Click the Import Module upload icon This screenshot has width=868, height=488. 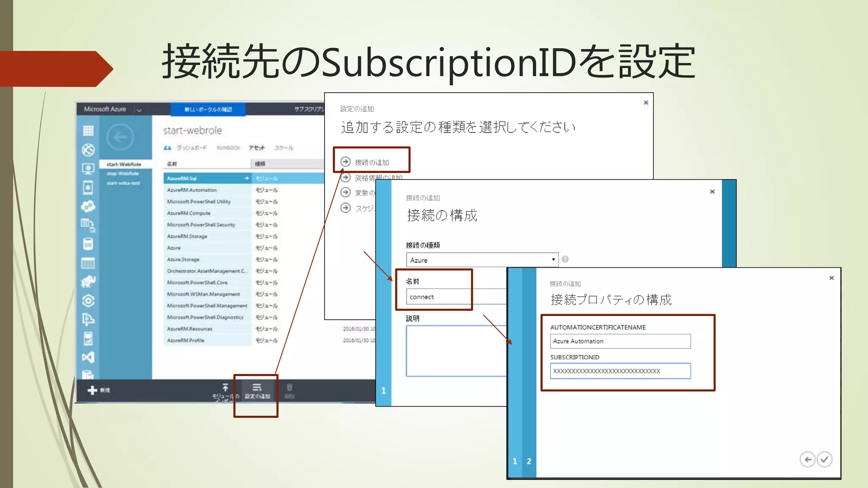(x=225, y=387)
